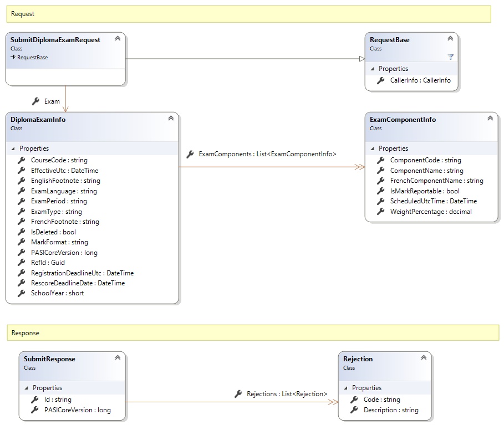Collapse Properties section in SubmitResponse
Screen dimensions: 504x425
coord(27,388)
